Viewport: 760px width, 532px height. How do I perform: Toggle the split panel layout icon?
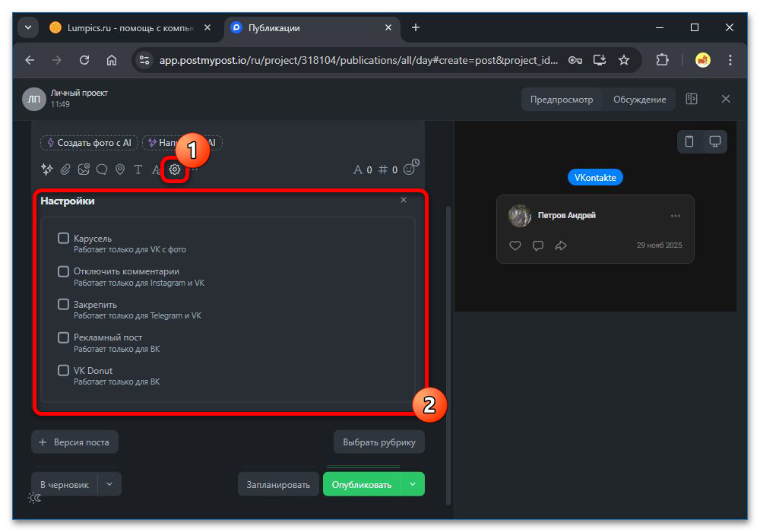tap(692, 99)
